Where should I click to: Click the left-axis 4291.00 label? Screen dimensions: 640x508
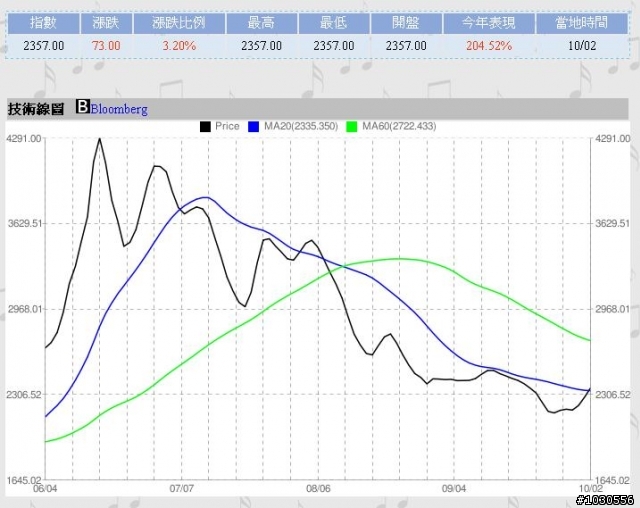point(24,139)
